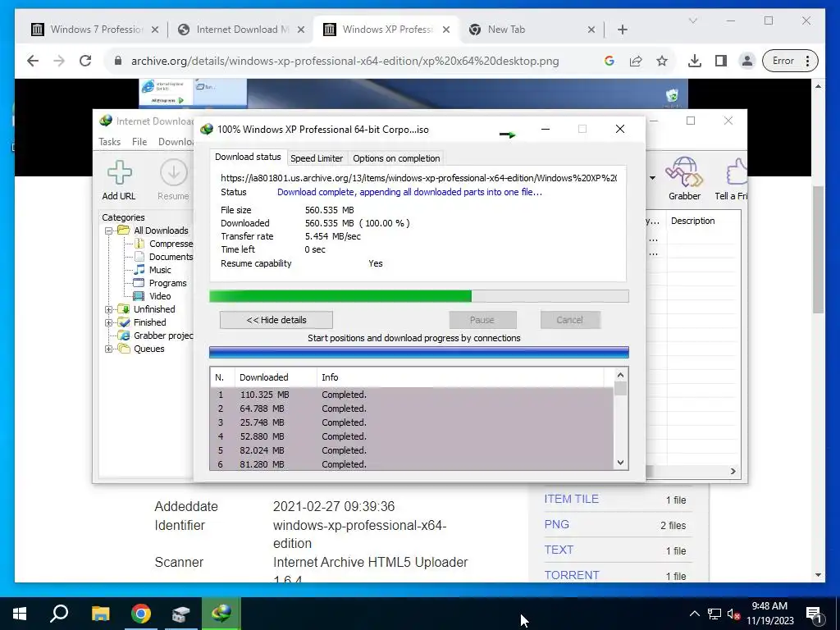Click the blue connections progress bar
The width and height of the screenshot is (840, 630).
coord(419,352)
